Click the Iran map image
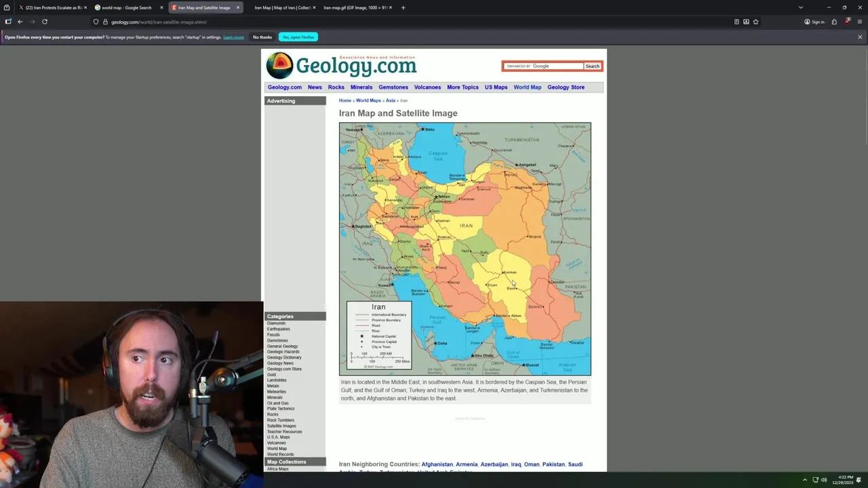This screenshot has height=488, width=868. coord(465,249)
